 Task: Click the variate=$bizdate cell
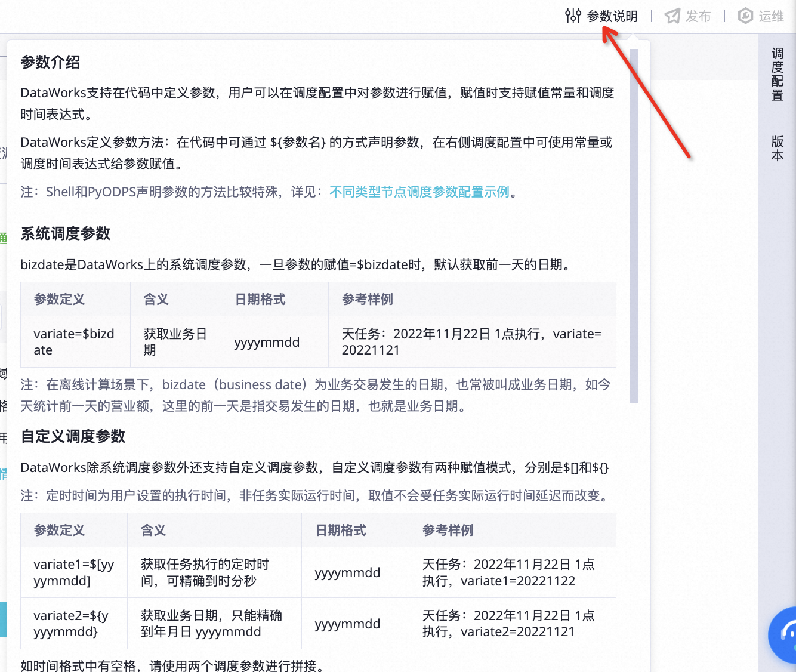tap(75, 342)
